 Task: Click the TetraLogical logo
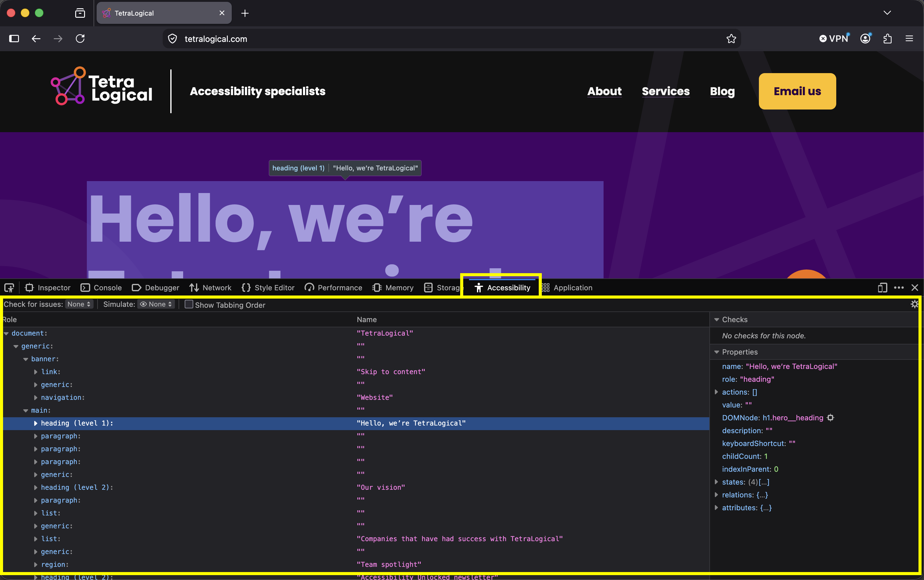point(101,86)
